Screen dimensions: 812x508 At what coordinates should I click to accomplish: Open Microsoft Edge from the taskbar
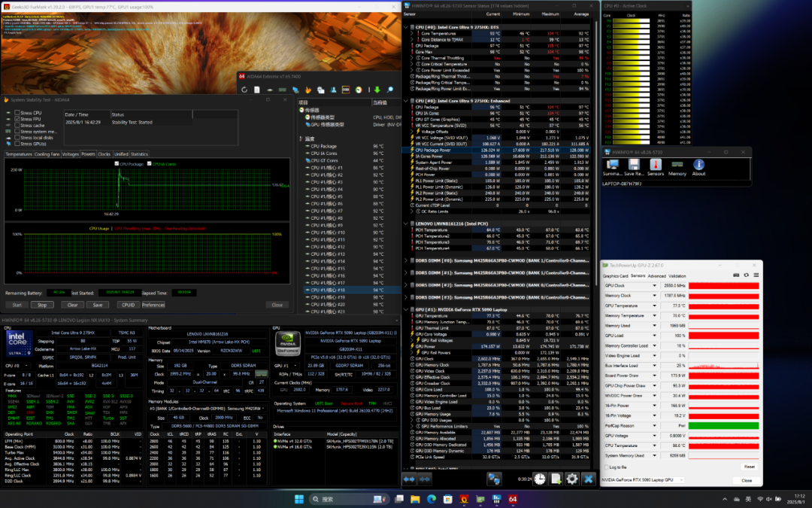tap(432, 499)
